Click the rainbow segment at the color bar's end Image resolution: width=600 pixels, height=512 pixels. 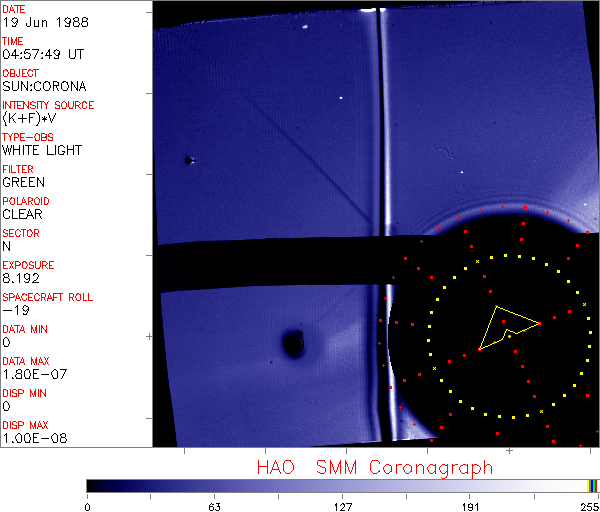point(593,485)
